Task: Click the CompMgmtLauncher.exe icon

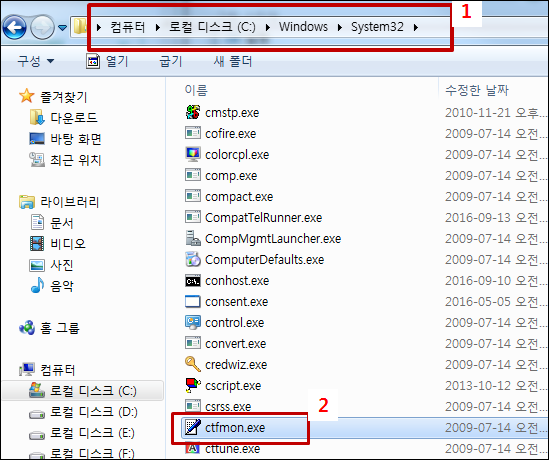Action: pyautogui.click(x=193, y=238)
